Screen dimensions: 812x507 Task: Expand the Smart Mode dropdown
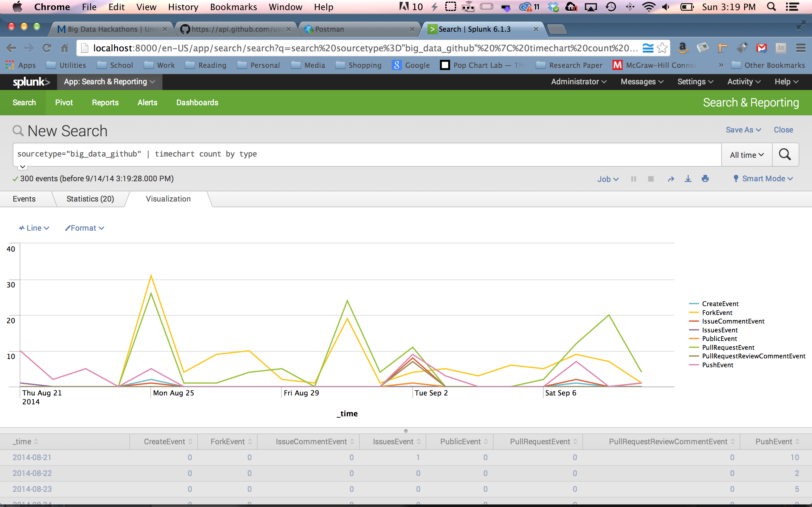pyautogui.click(x=763, y=179)
